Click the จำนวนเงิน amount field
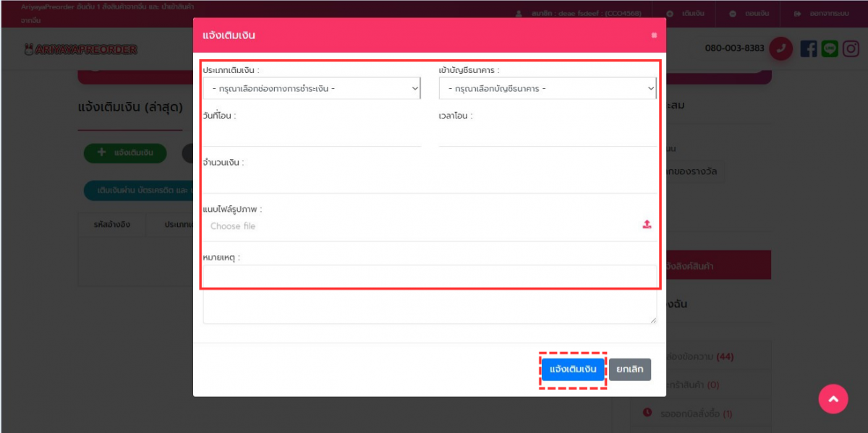Screen dimensions: 868x433 click(x=430, y=181)
